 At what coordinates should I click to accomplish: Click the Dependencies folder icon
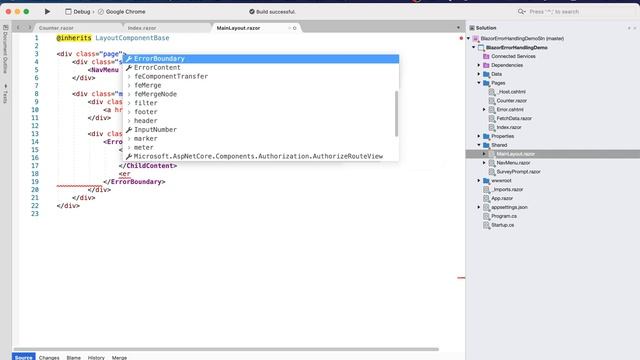point(486,65)
